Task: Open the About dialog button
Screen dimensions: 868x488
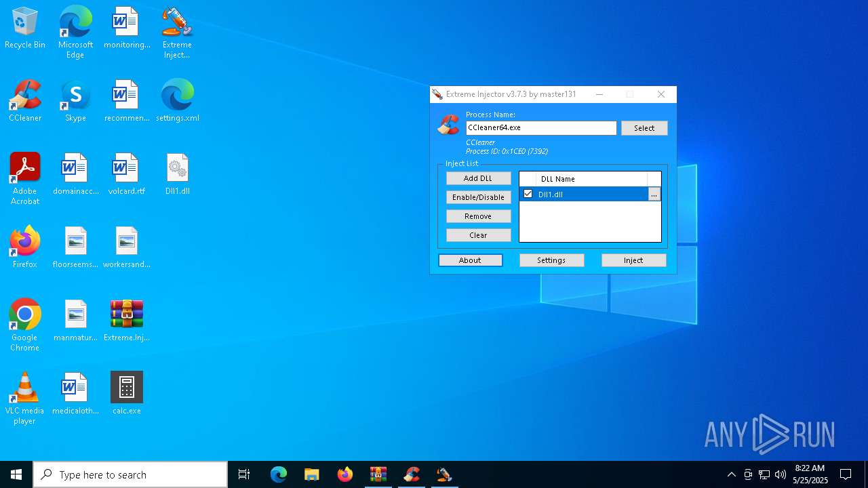Action: coord(470,260)
